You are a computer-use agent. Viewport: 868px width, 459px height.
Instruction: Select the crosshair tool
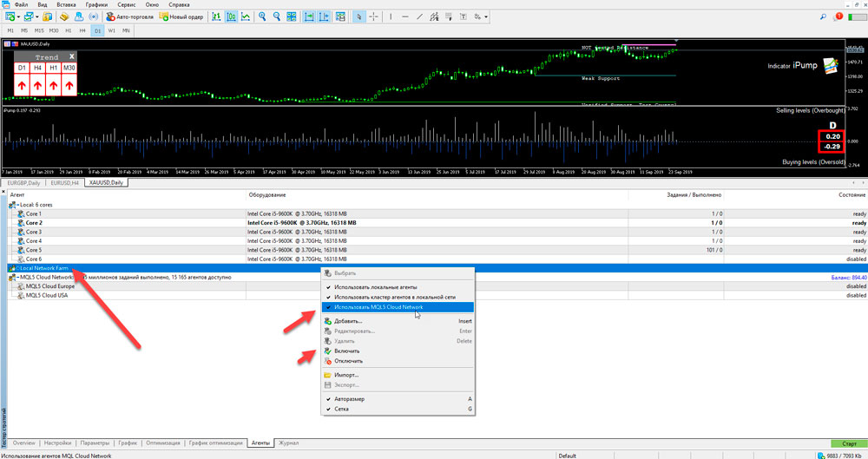[373, 16]
